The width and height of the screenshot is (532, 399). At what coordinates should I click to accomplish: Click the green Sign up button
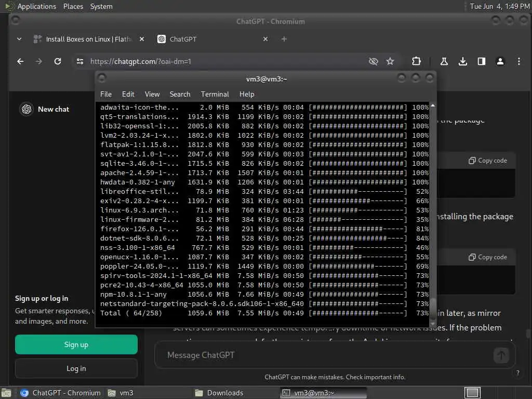[x=76, y=345]
